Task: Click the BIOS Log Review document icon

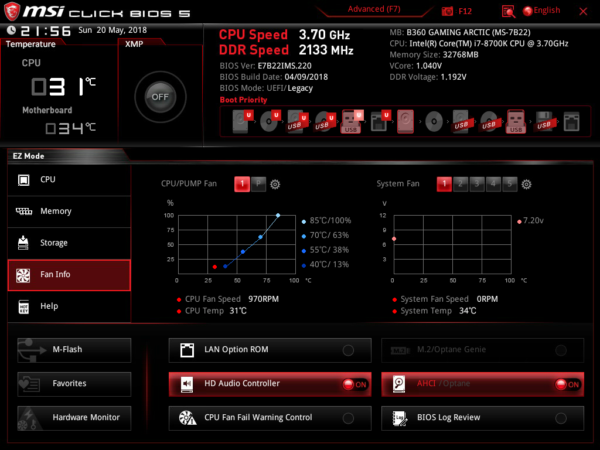Action: click(399, 418)
